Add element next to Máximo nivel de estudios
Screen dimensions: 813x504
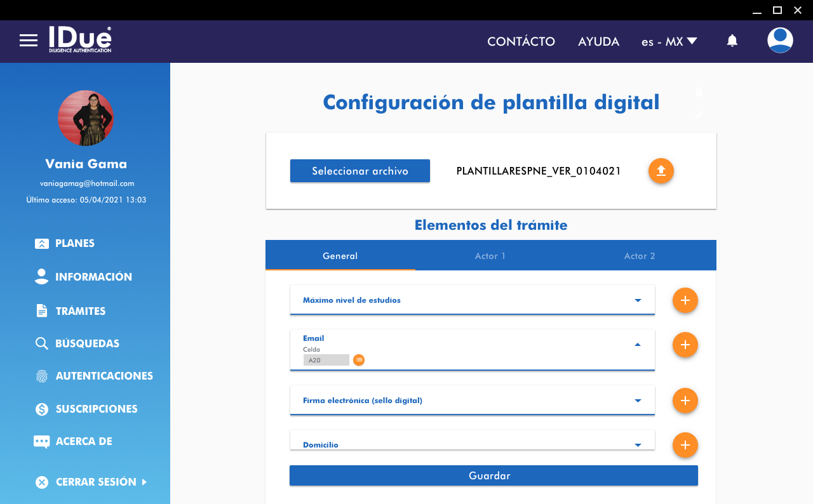click(685, 300)
